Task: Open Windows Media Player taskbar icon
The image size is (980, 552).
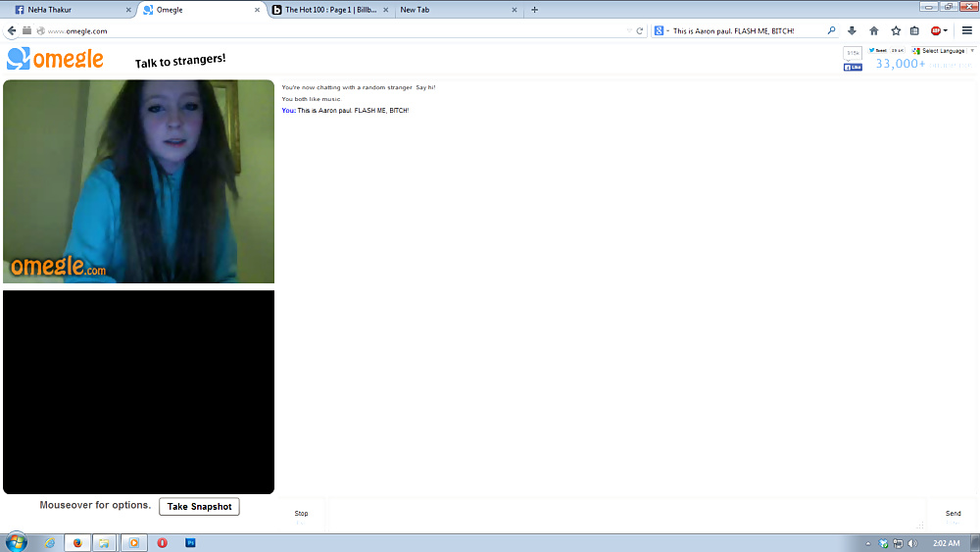Action: coord(133,542)
